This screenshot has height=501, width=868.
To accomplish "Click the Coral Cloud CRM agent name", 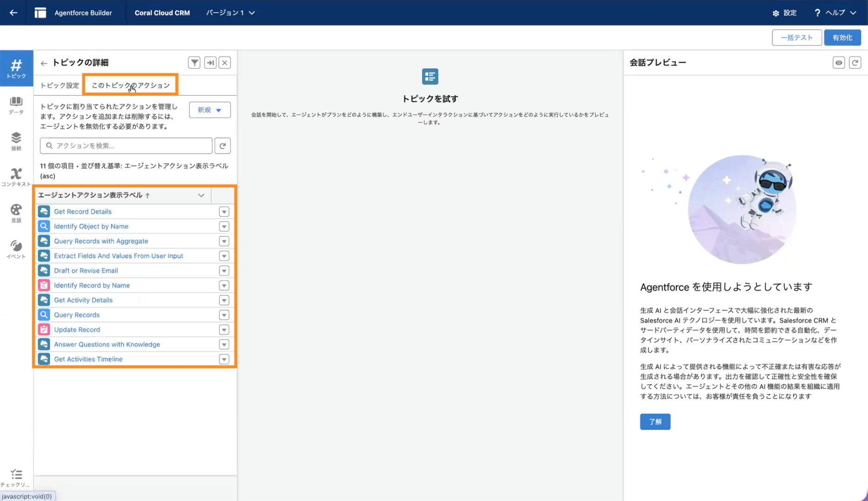I will tap(162, 13).
